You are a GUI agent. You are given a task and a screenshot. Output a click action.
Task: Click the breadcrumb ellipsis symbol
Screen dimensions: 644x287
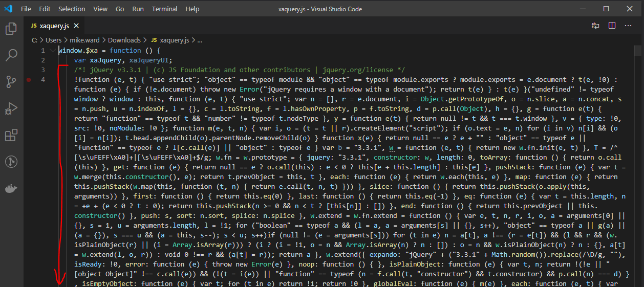click(x=200, y=40)
